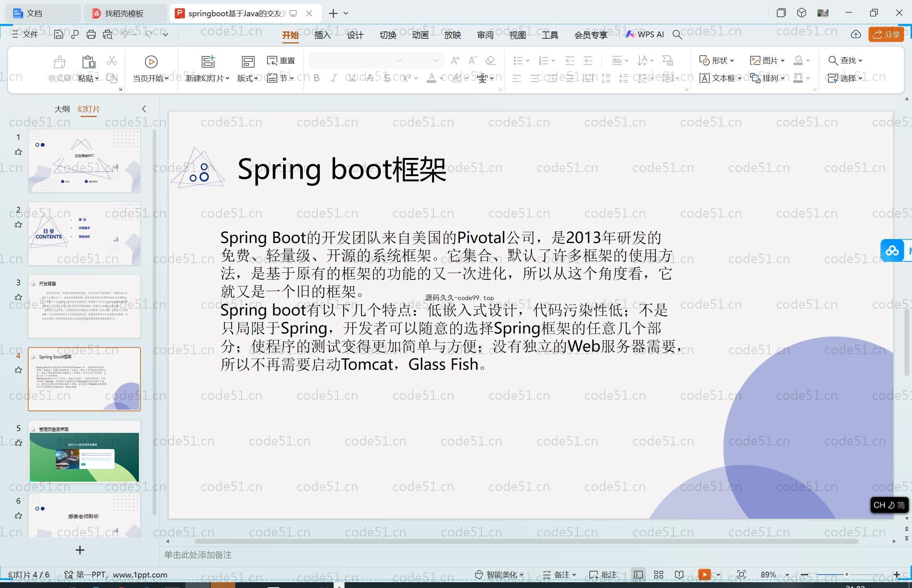
Task: Open the Review ribbon tab
Action: pyautogui.click(x=485, y=35)
